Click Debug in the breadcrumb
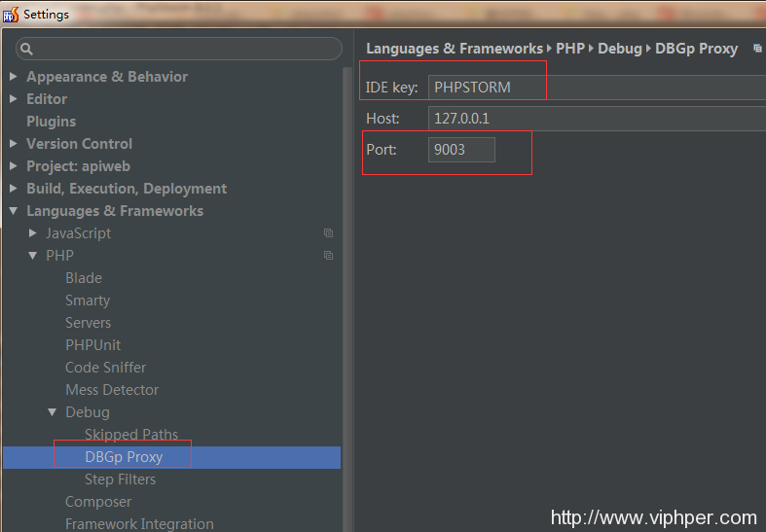Image resolution: width=766 pixels, height=532 pixels. click(620, 49)
